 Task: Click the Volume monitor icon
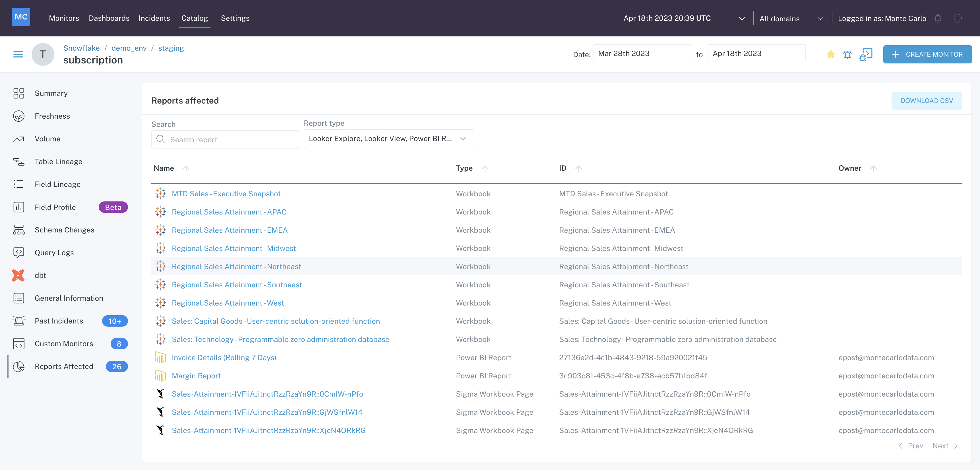click(18, 138)
